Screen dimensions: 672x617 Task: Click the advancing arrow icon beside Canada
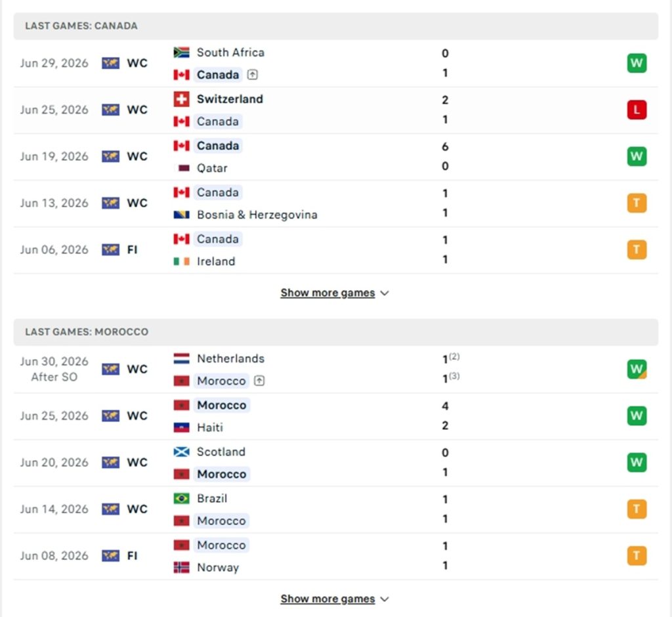(253, 75)
